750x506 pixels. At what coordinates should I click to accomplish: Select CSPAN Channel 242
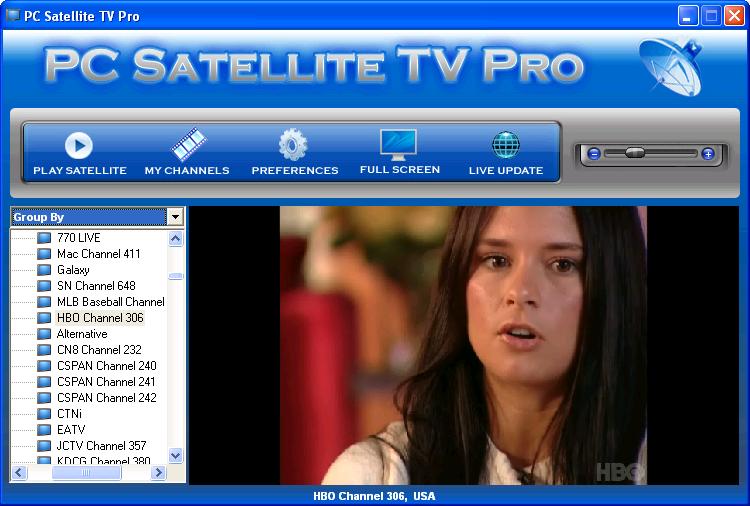(107, 398)
